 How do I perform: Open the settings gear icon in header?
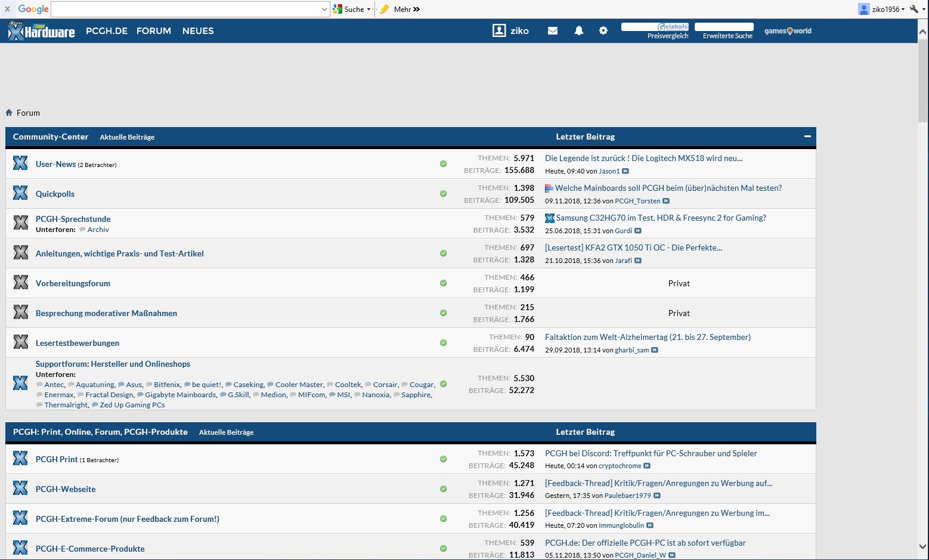(x=603, y=31)
